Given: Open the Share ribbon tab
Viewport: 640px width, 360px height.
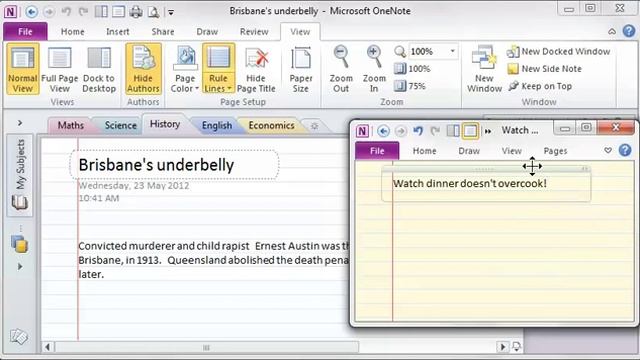Looking at the screenshot, I should [163, 31].
